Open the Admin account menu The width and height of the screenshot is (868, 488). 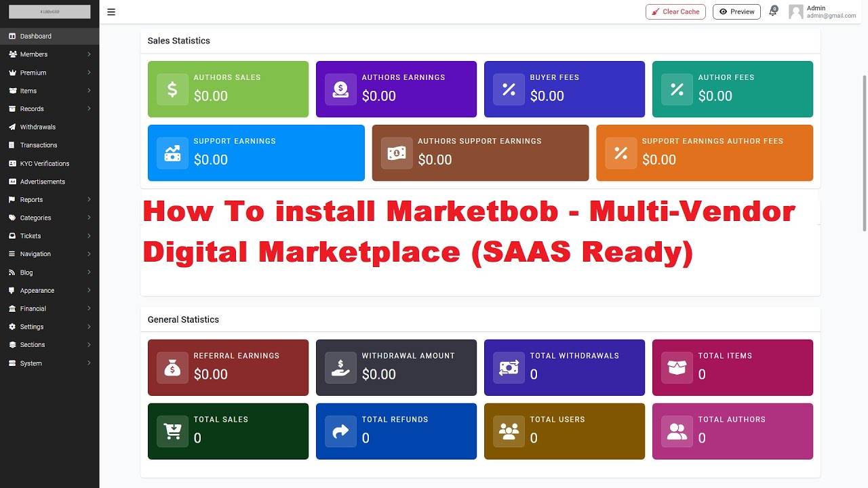823,12
